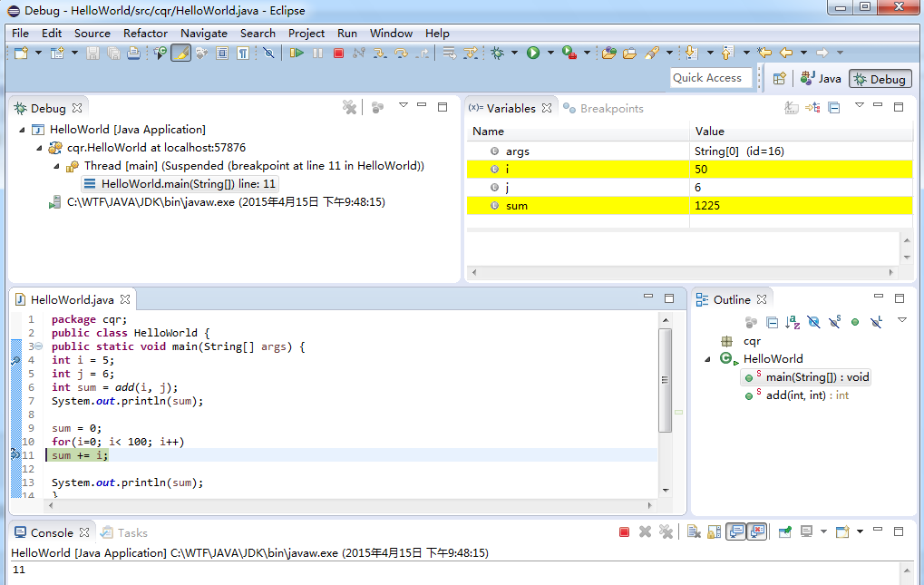Click the Skip All Breakpoints toolbar icon
Viewport: 924px width, 585px height.
pos(268,53)
